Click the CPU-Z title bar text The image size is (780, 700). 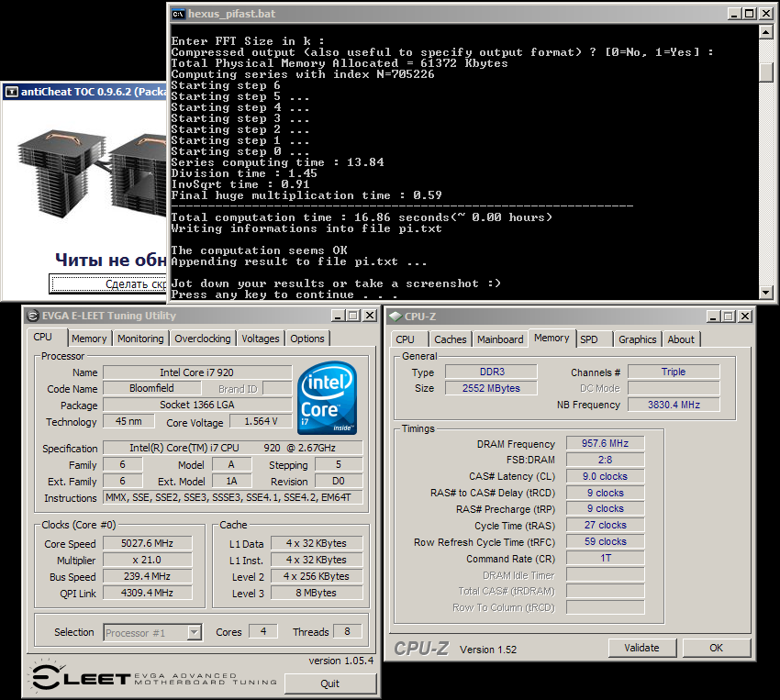420,317
